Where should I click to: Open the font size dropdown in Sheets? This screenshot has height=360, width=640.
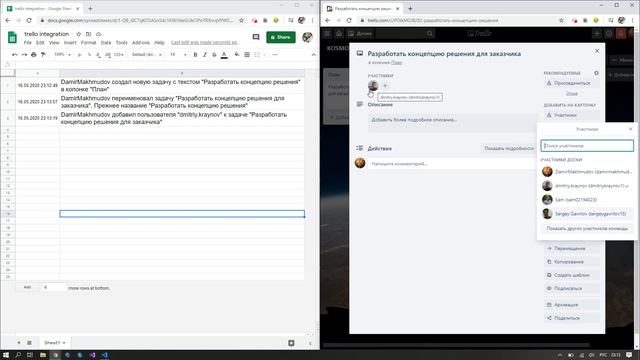178,55
